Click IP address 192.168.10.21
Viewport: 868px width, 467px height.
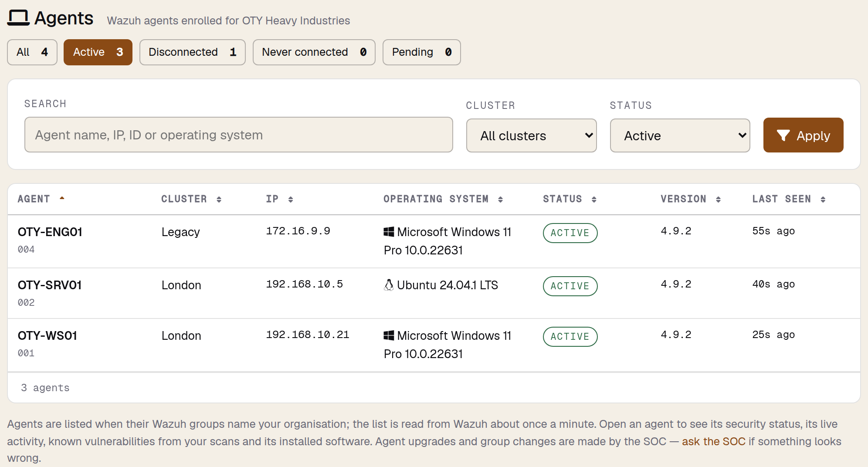308,335
